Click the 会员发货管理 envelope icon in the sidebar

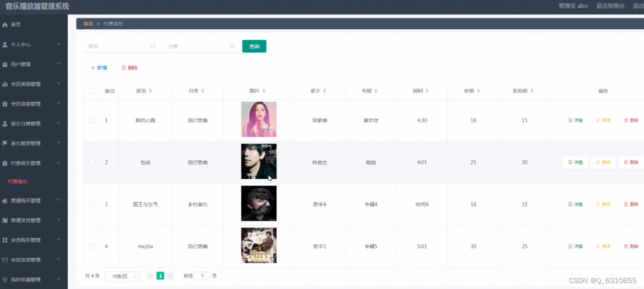point(5,260)
